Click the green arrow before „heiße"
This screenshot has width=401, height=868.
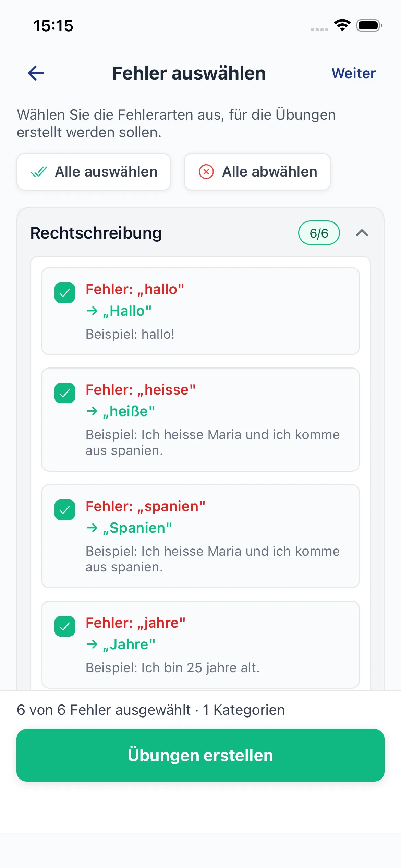pos(92,411)
